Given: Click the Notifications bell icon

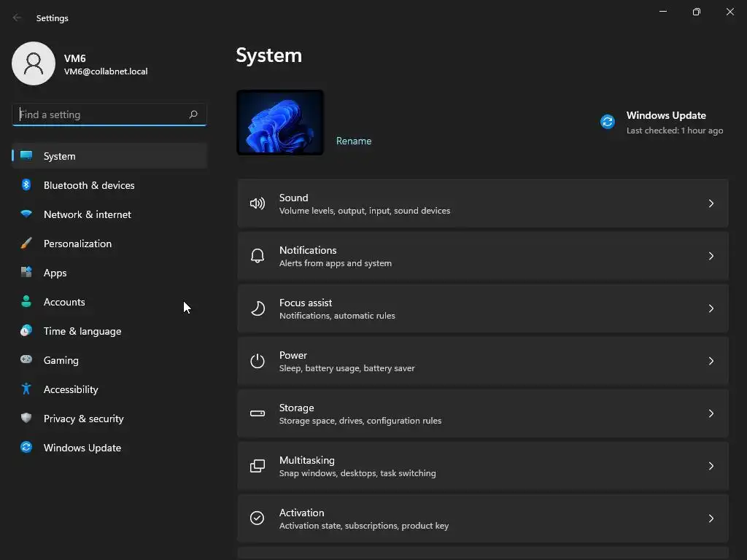Looking at the screenshot, I should click(x=258, y=256).
